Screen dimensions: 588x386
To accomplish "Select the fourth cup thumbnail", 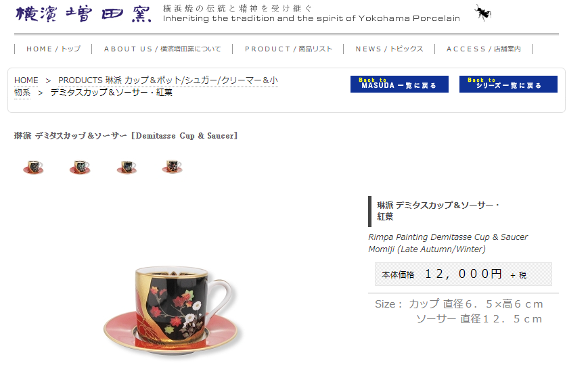I will point(172,167).
